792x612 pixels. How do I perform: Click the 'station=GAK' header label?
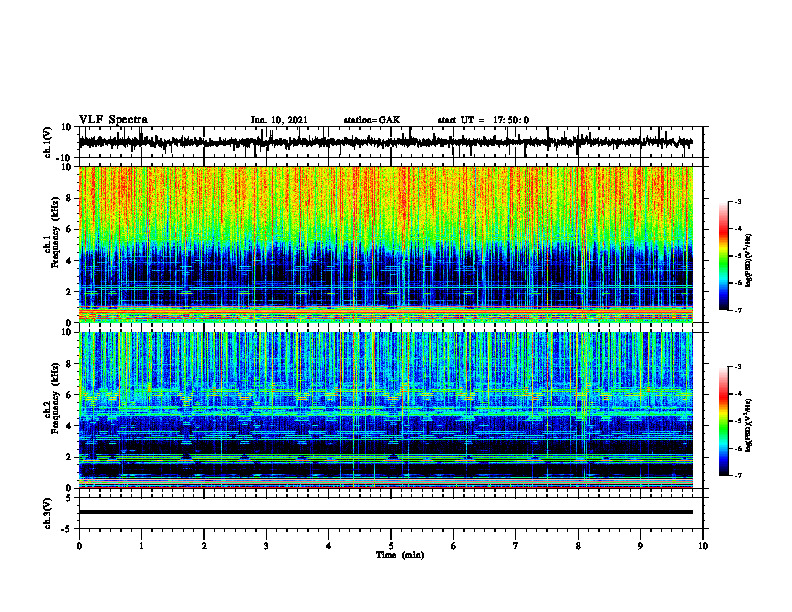pos(372,120)
